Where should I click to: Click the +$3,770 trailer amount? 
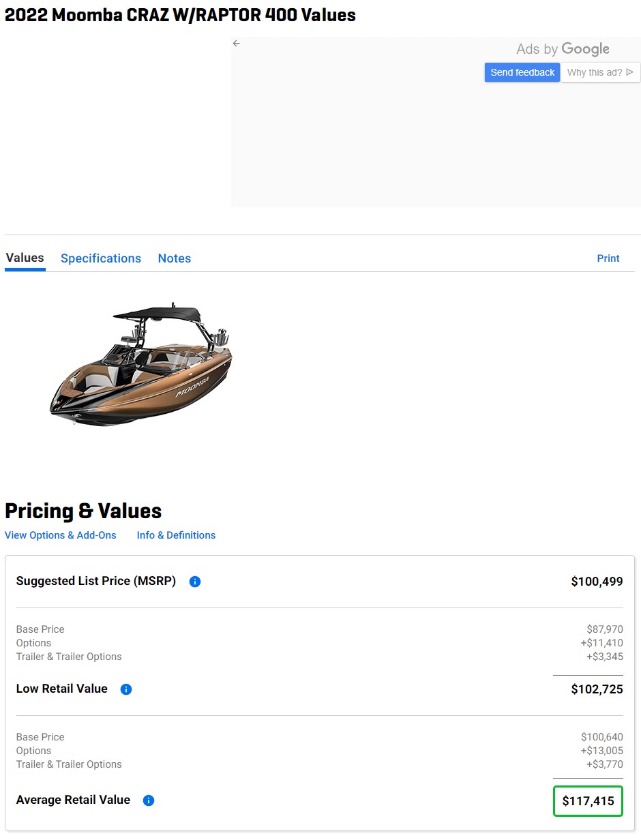pyautogui.click(x=605, y=764)
